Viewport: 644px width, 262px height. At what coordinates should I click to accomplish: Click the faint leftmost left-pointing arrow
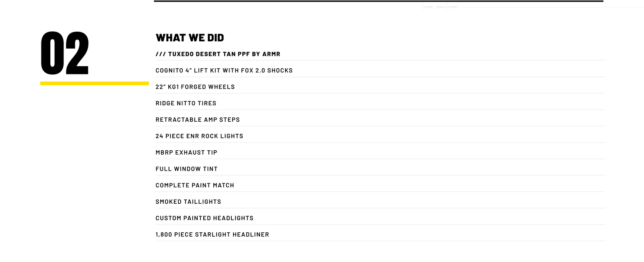427,7
